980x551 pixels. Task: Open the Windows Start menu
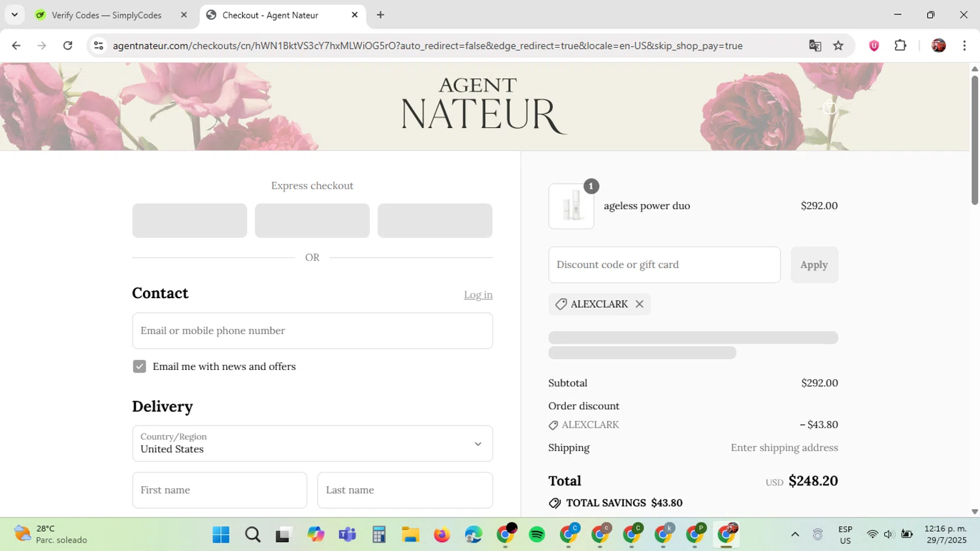point(221,535)
